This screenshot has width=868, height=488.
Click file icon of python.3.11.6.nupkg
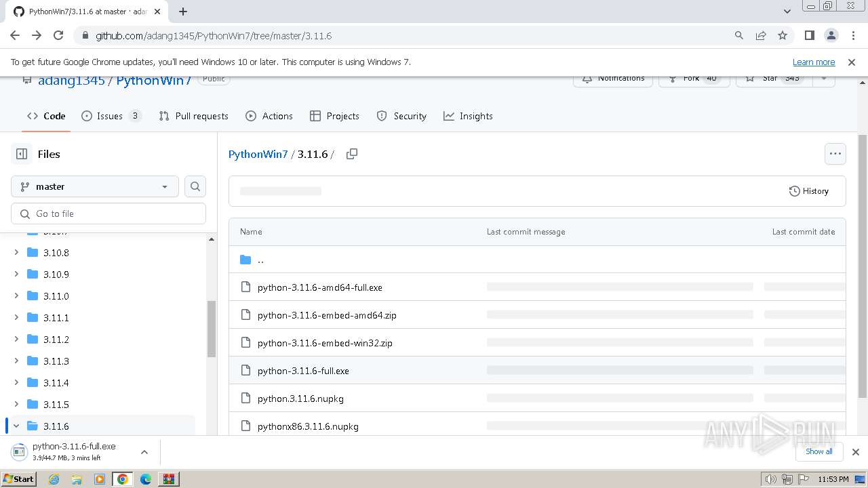point(245,399)
